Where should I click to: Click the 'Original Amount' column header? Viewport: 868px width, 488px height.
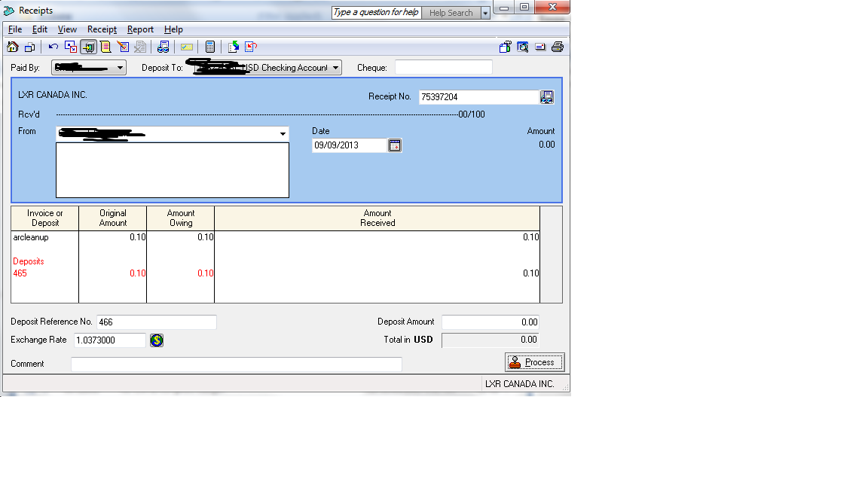pos(113,218)
